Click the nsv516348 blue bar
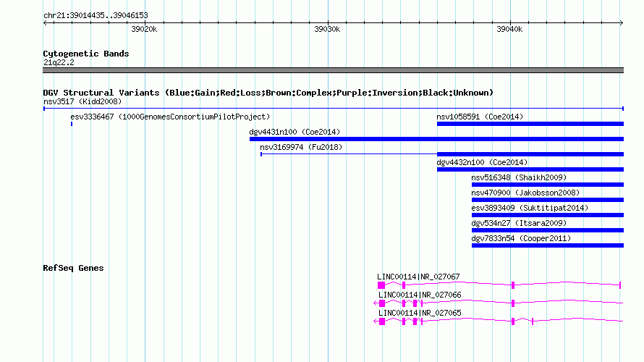The image size is (644, 362). point(548,185)
